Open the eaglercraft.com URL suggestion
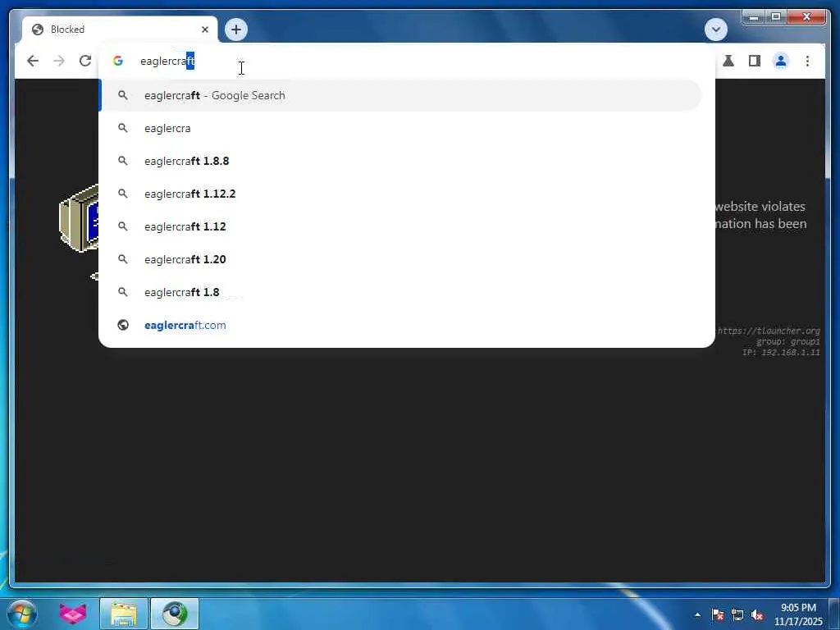Screen dimensions: 840x630 (401, 325)
